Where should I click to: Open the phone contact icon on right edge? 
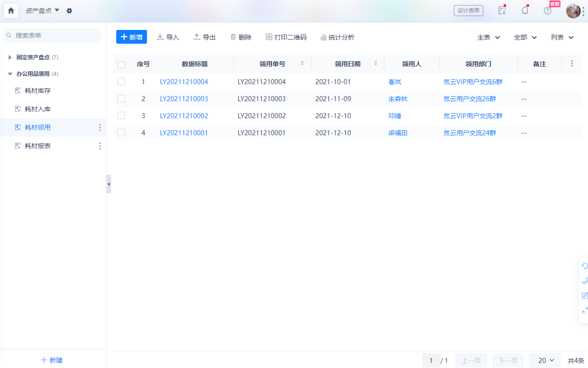coord(585,281)
